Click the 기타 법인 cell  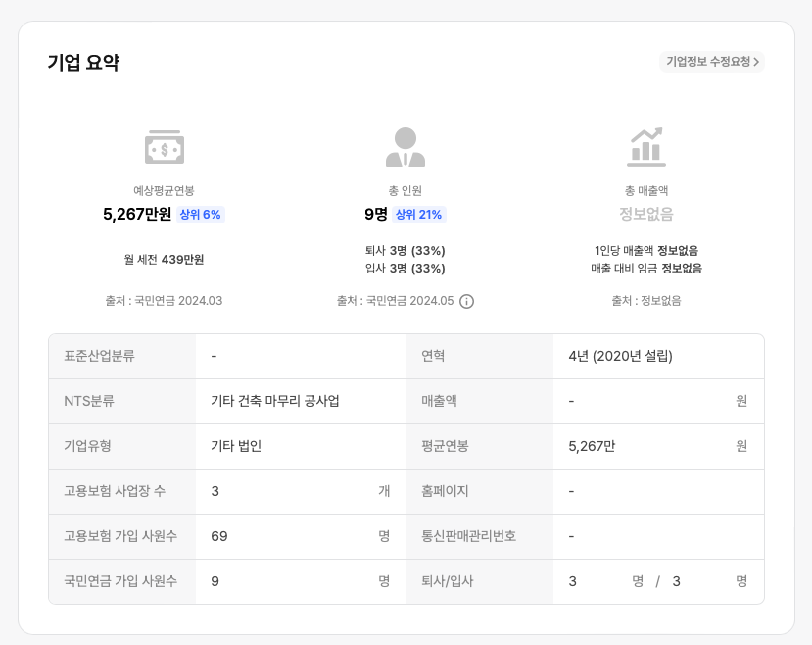(x=236, y=446)
